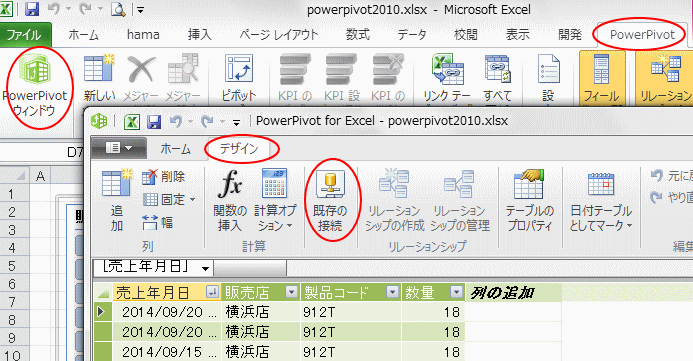693x361 pixels.
Task: Select column A header in Excel sheet
Action: (x=40, y=176)
